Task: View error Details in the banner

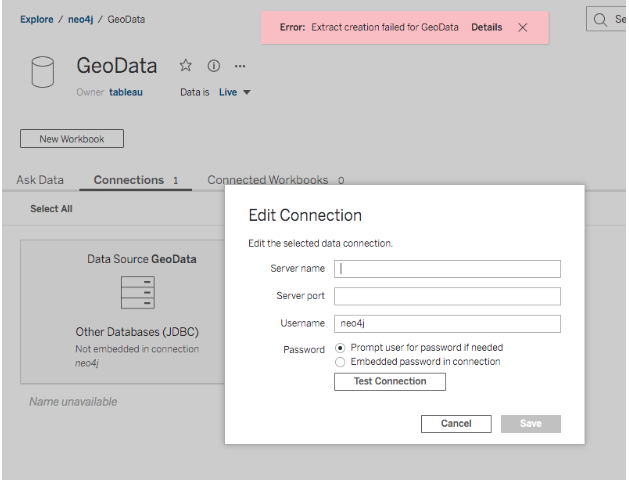Action: click(x=487, y=27)
